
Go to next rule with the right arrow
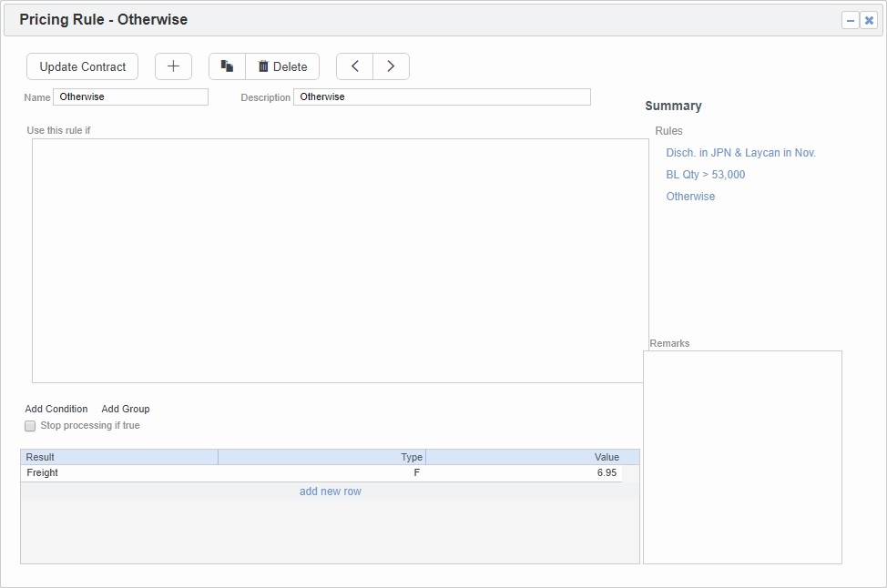click(391, 66)
